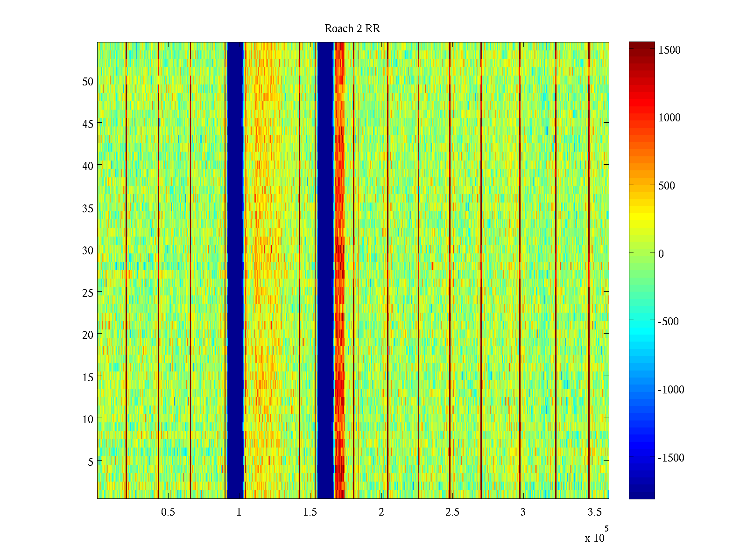Image resolution: width=747 pixels, height=560 pixels.
Task: Click the colorbar tick label 0
Action: (661, 254)
